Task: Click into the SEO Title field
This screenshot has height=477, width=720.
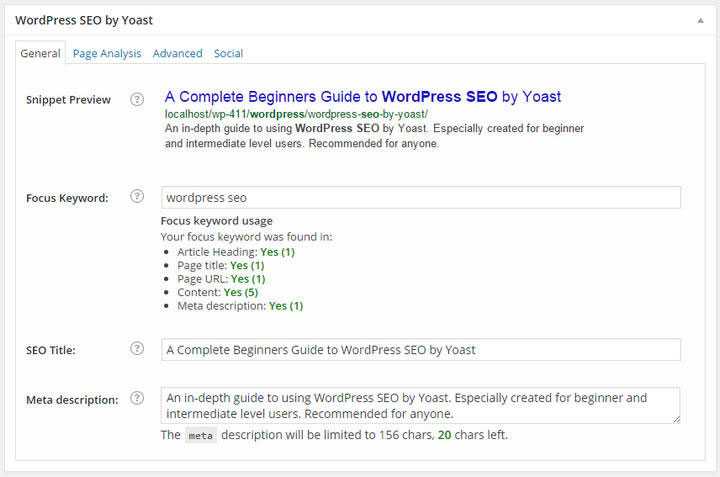Action: [x=420, y=349]
